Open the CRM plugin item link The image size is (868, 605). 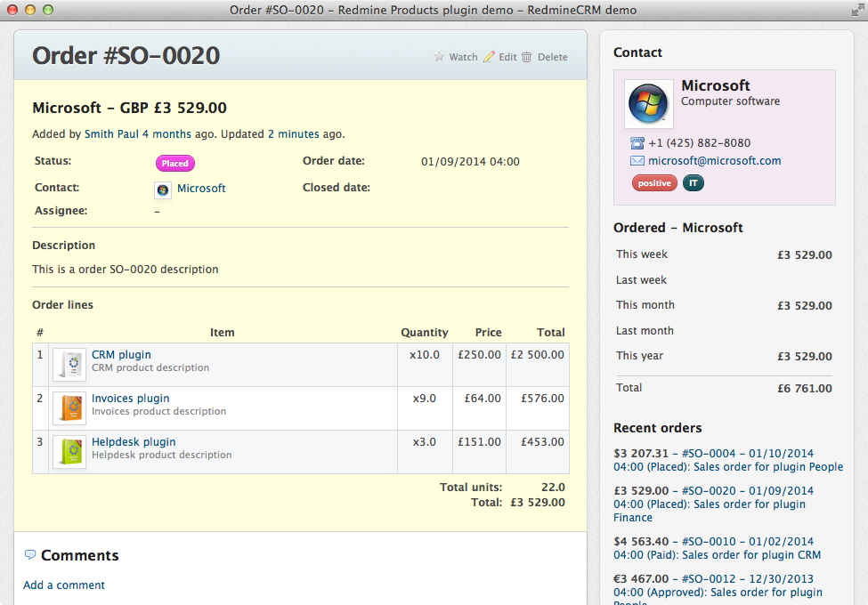pyautogui.click(x=121, y=354)
